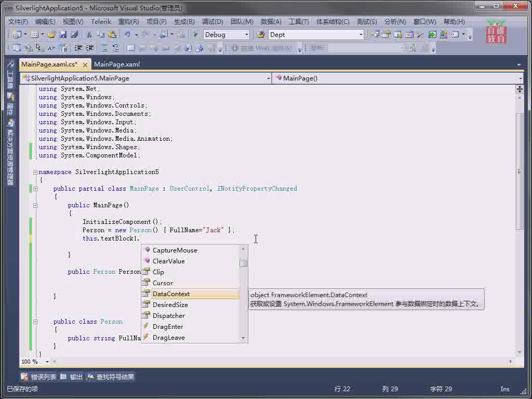Click the Command Window icon

[x=455, y=34]
